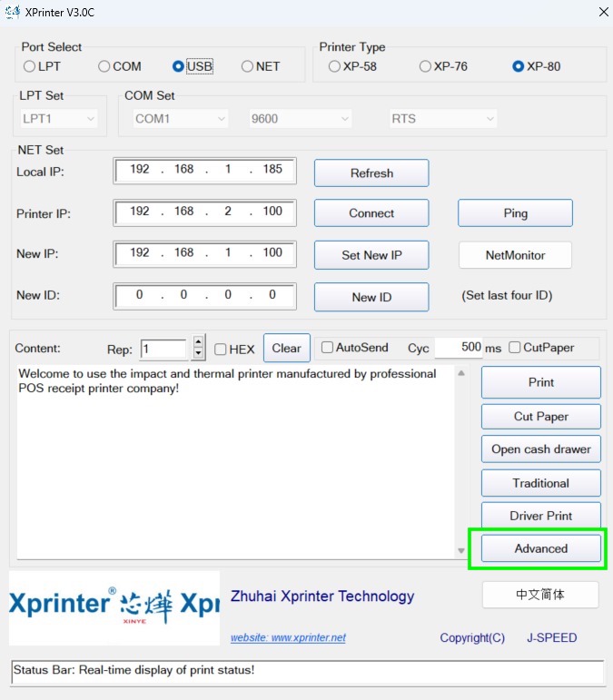Open the LPT1 dropdown
The height and width of the screenshot is (700, 613).
[59, 119]
